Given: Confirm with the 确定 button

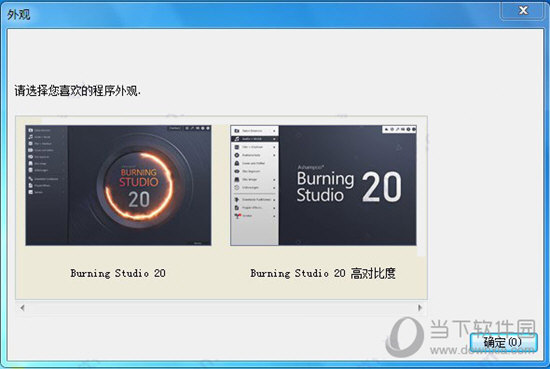Looking at the screenshot, I should click(503, 342).
